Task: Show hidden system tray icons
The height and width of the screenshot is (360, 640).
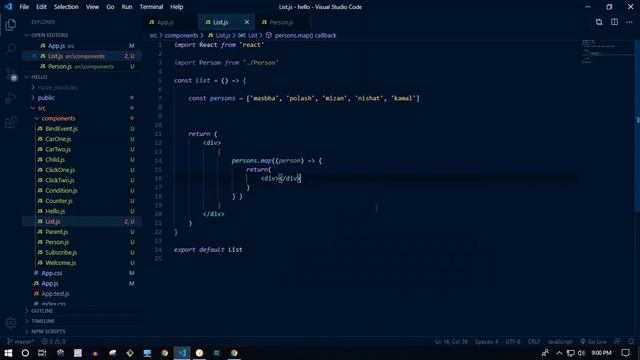Action: [559, 353]
